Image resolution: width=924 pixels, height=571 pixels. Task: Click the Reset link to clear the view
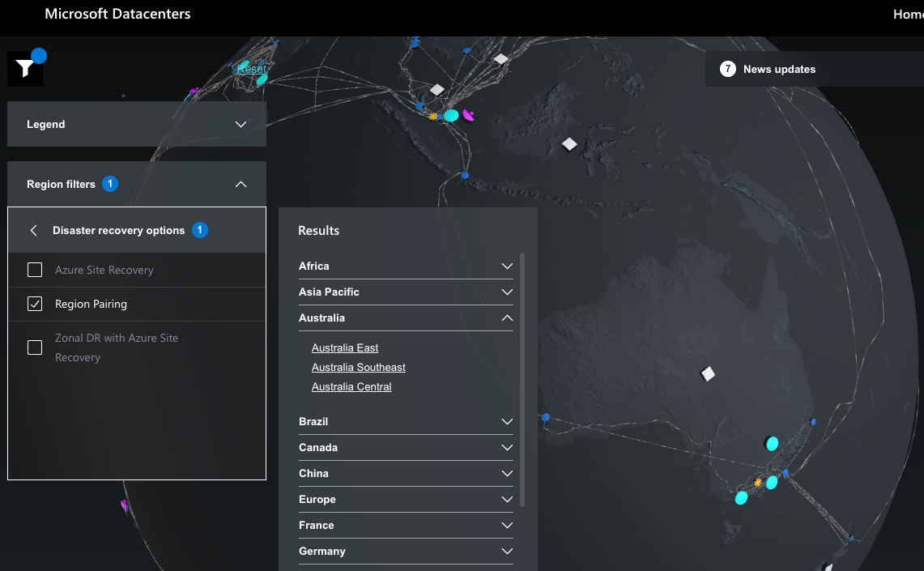point(251,69)
